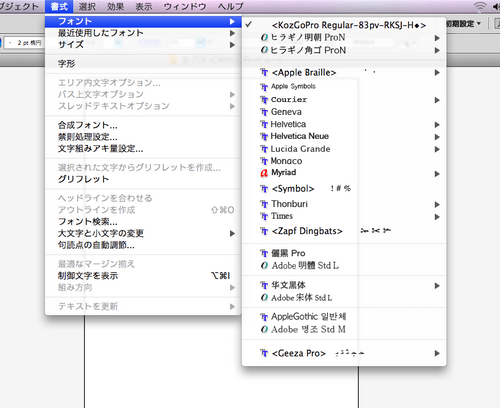Click OpenType icon beside ヒラギノ角ゴ ProN
The height and width of the screenshot is (408, 500).
pos(264,50)
